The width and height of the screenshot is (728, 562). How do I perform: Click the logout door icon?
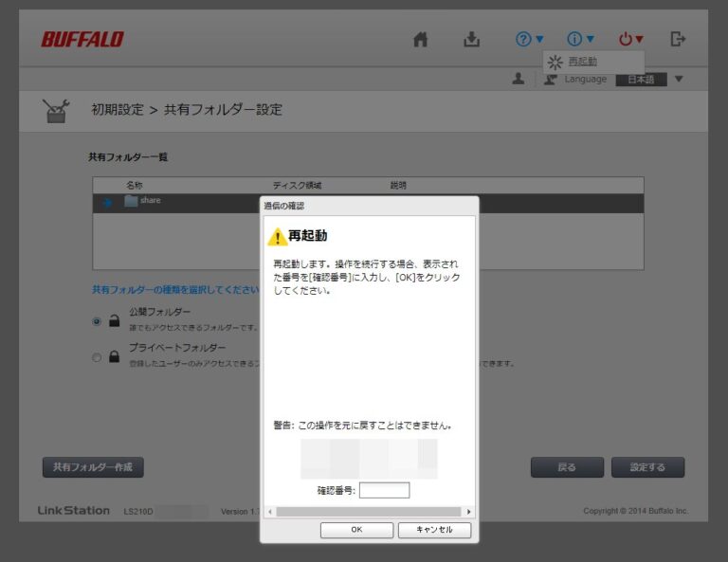(678, 39)
